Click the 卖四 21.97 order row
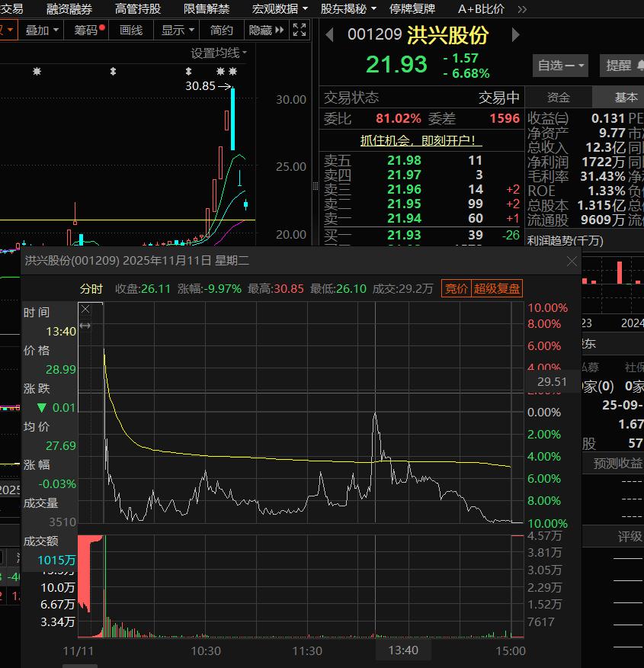This screenshot has width=644, height=668. coord(421,175)
